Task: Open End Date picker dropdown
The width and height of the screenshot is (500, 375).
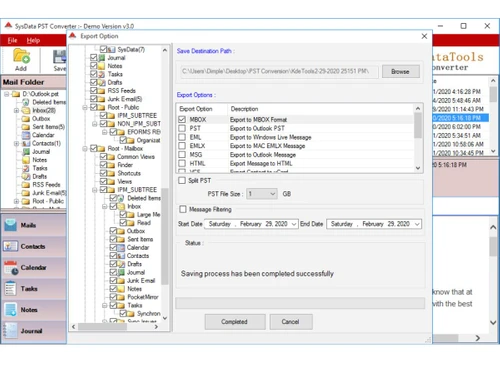Action: pos(417,224)
